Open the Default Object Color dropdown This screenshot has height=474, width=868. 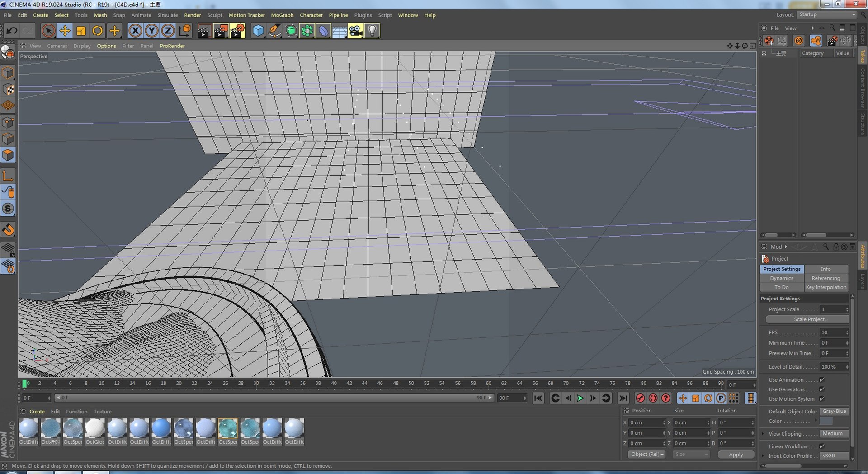[834, 411]
